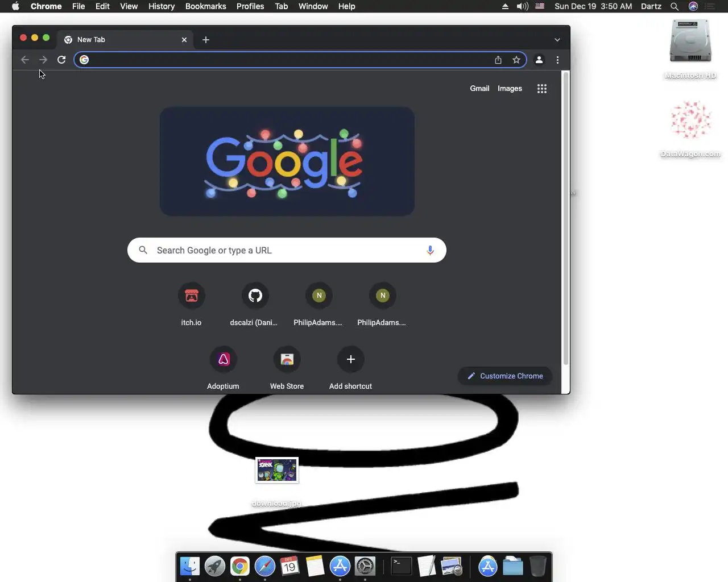728x582 pixels.
Task: Open TextEdit from the Dock
Action: tap(427, 566)
